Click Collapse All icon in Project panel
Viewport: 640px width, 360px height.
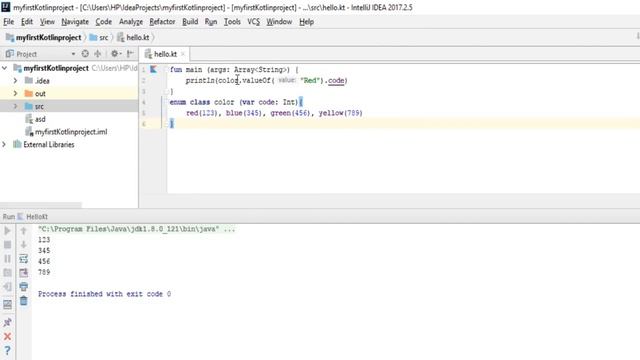coord(98,53)
